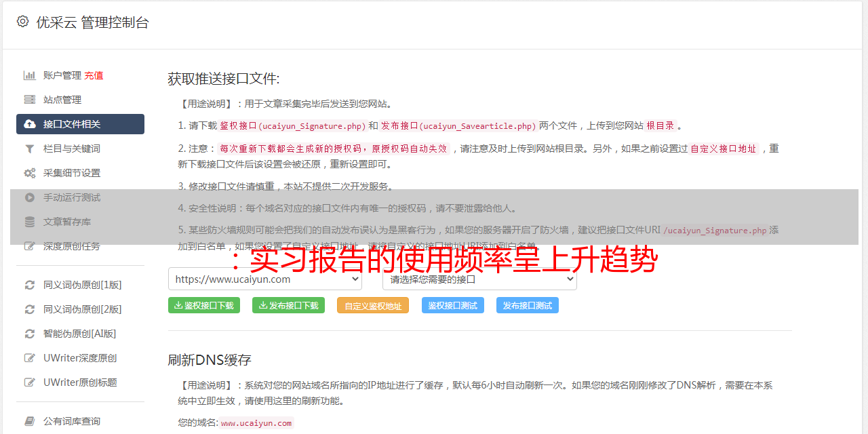This screenshot has width=868, height=434.
Task: Open UWriter原创标题 page
Action: click(x=80, y=382)
